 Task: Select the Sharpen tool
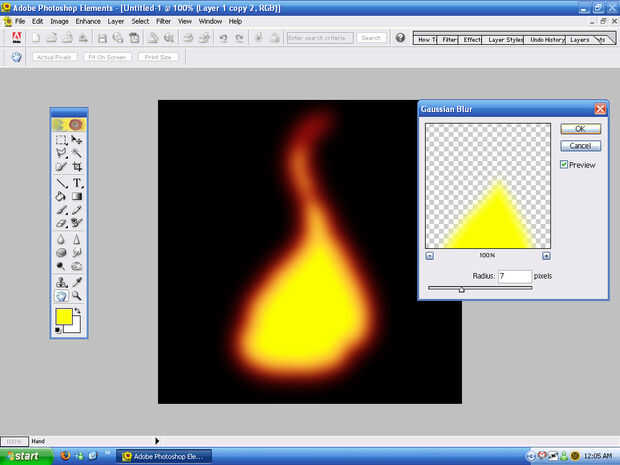76,239
